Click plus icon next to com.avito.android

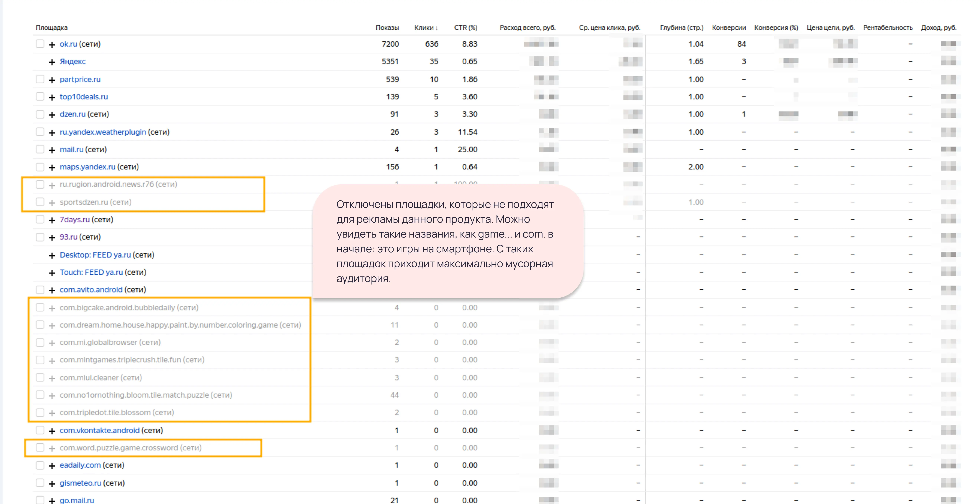pyautogui.click(x=52, y=290)
